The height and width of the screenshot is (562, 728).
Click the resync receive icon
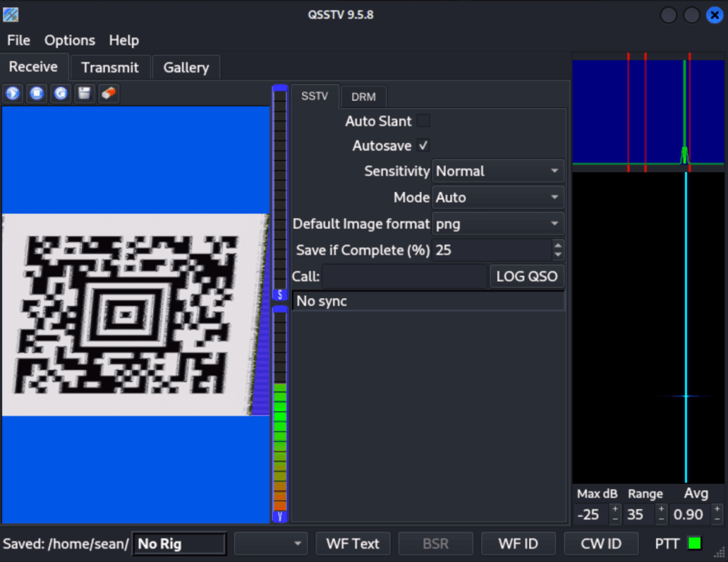click(x=60, y=93)
